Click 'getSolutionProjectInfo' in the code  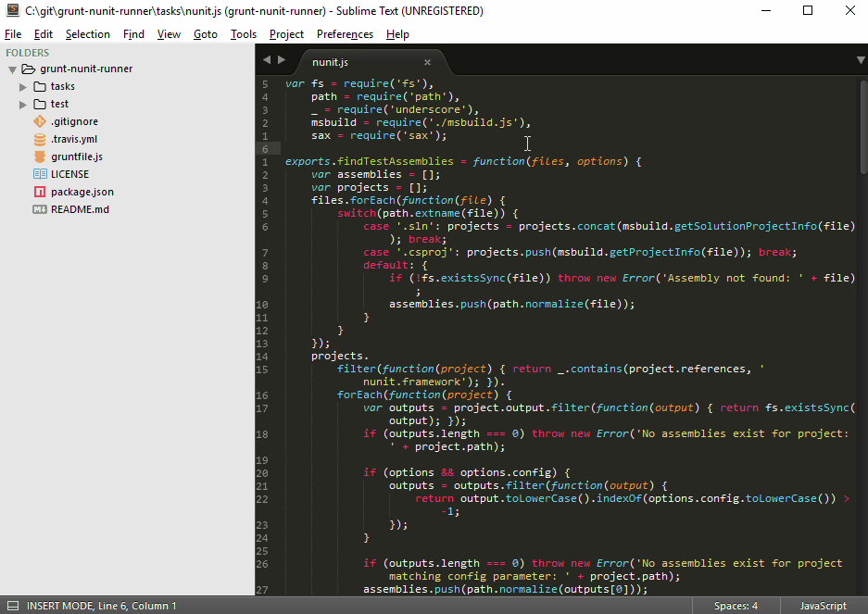click(x=745, y=226)
